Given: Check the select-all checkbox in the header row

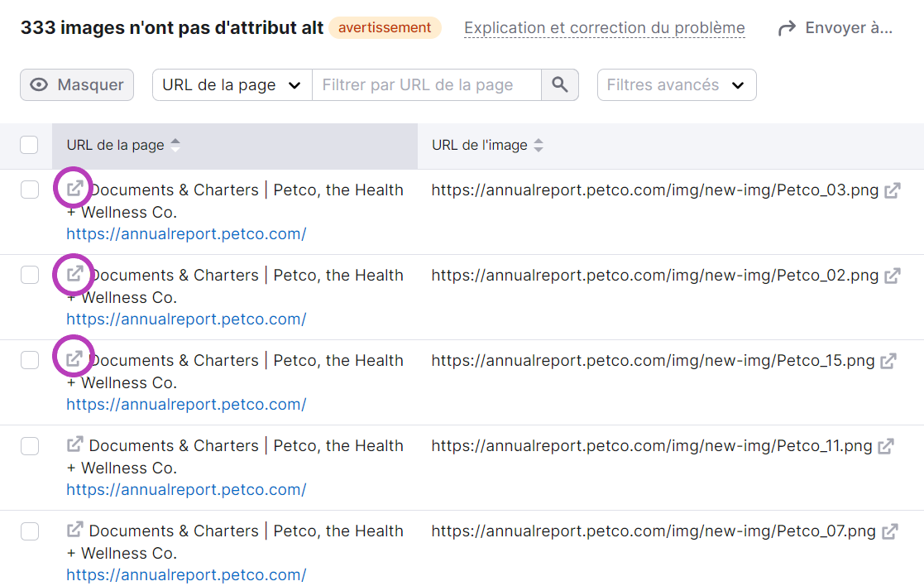Looking at the screenshot, I should tap(29, 144).
